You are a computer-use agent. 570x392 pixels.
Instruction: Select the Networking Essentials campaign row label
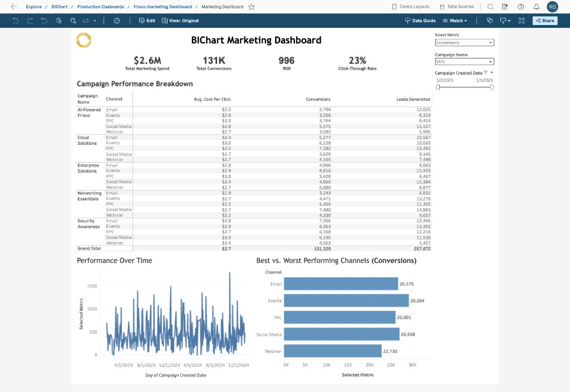pos(90,196)
